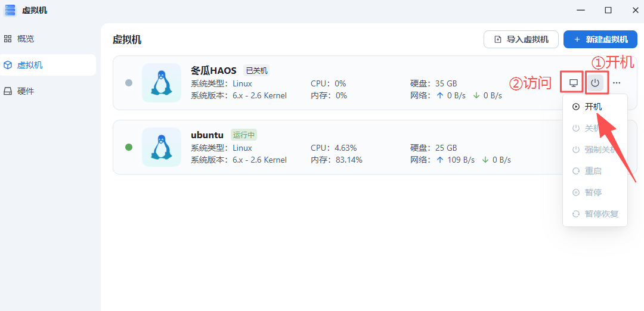Click the 新建虚拟机 button
Screen dimensions: 644x311
pyautogui.click(x=600, y=39)
